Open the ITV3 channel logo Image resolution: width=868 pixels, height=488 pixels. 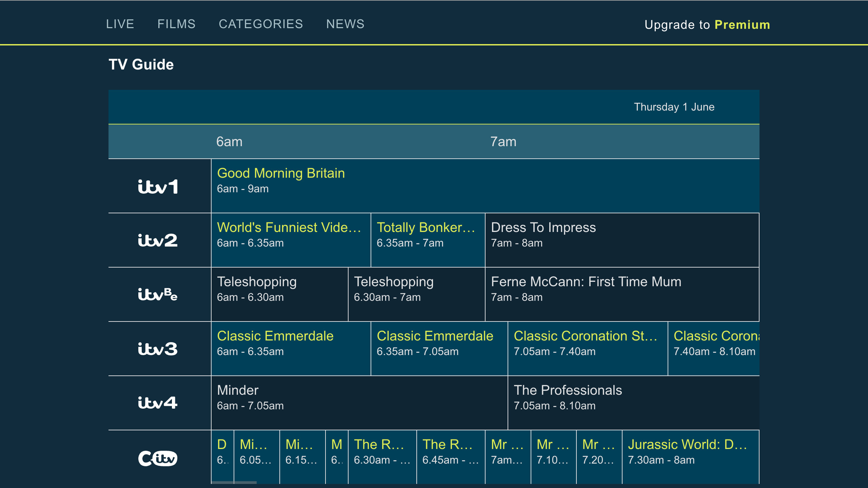click(158, 349)
